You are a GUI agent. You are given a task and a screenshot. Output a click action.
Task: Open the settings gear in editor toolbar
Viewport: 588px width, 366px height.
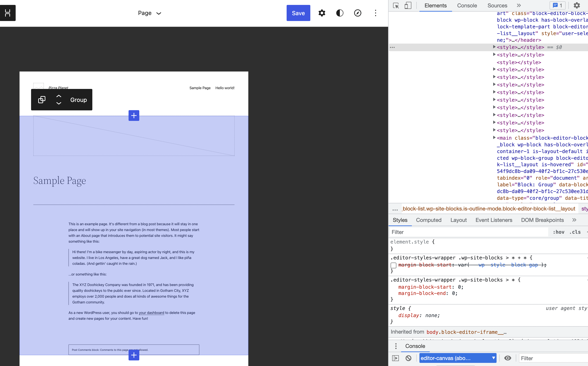tap(321, 13)
